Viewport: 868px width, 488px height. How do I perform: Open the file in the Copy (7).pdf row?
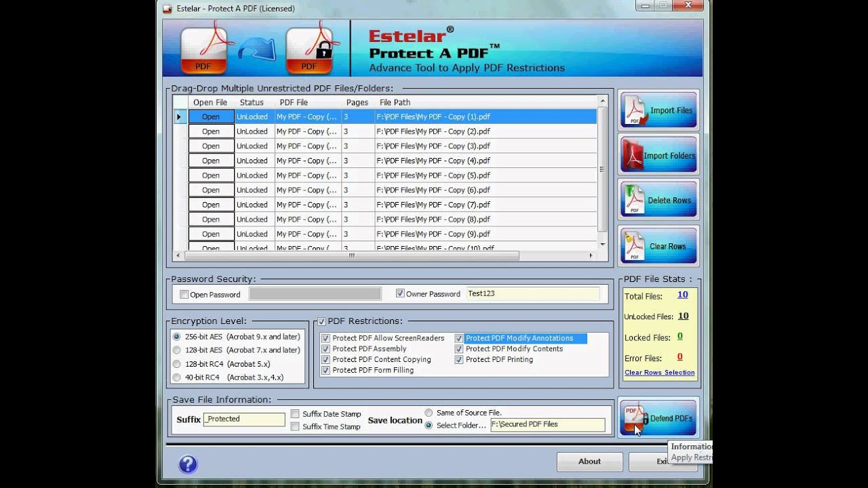pyautogui.click(x=211, y=205)
